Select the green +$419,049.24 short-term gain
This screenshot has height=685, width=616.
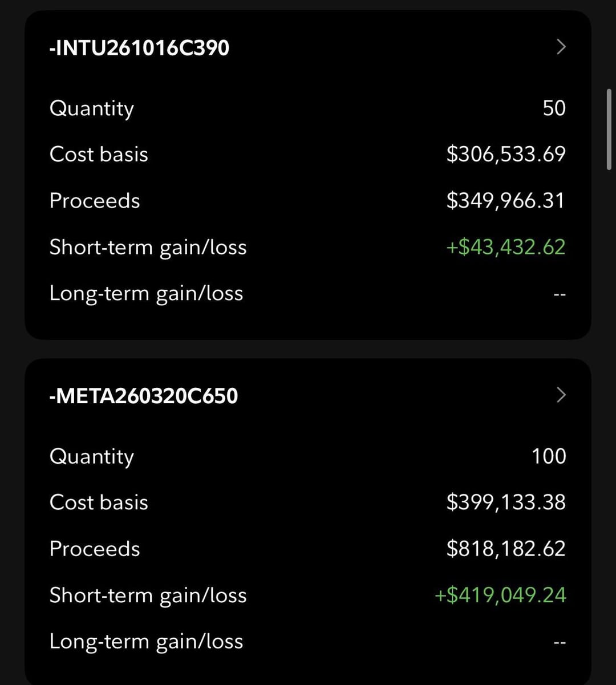[x=500, y=595]
